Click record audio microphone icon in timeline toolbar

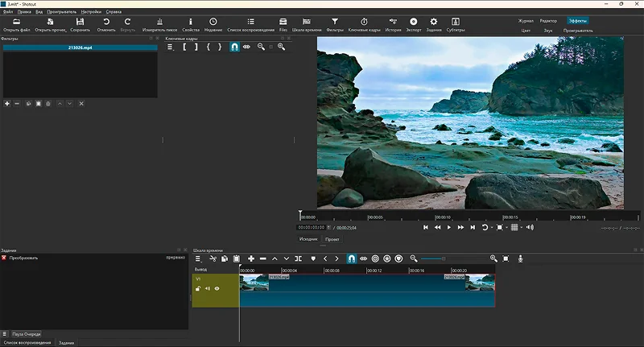click(x=520, y=258)
